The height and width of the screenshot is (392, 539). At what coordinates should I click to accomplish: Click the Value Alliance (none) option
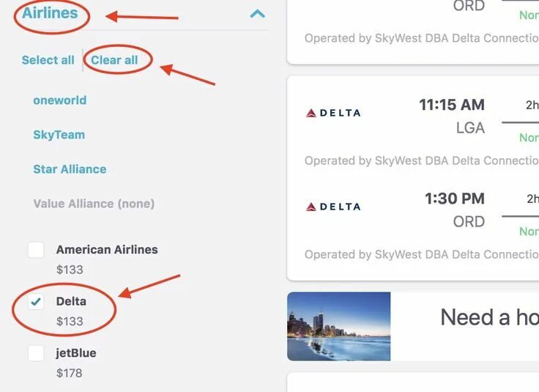point(94,204)
